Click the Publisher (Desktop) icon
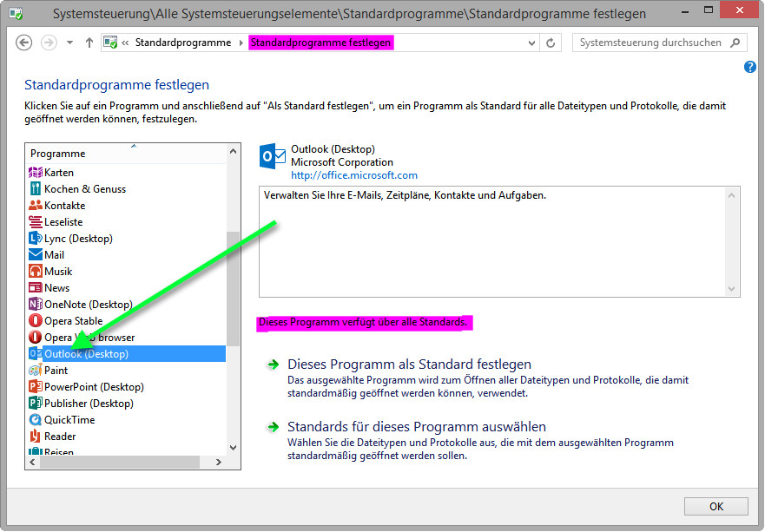765x532 pixels. click(x=35, y=404)
